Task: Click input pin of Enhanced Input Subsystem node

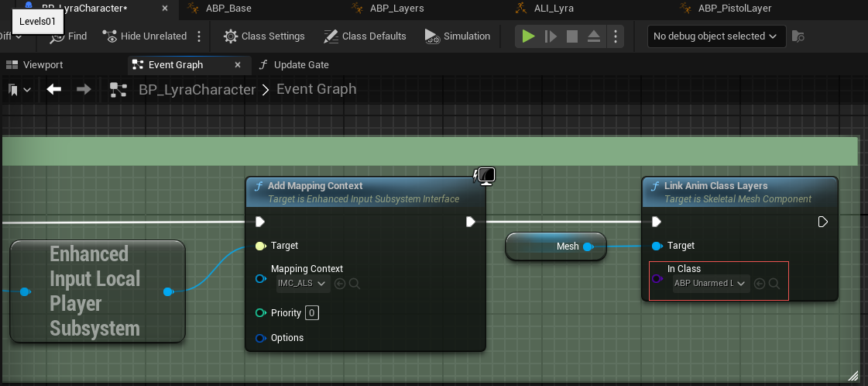Action: pyautogui.click(x=24, y=292)
